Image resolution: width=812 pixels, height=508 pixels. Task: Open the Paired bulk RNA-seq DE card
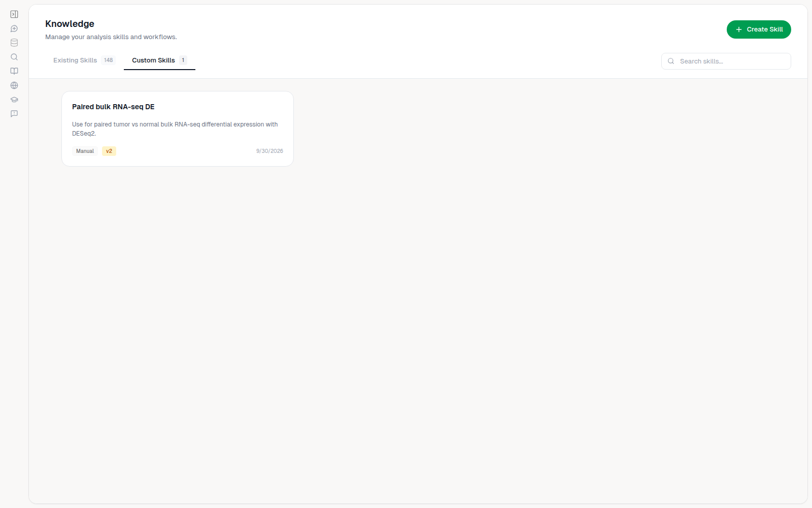click(178, 129)
